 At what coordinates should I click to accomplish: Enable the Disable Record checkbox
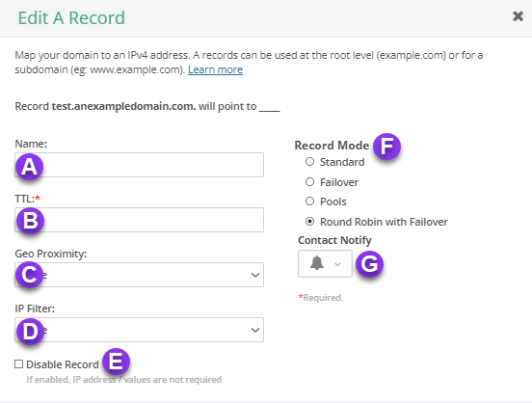[x=19, y=364]
